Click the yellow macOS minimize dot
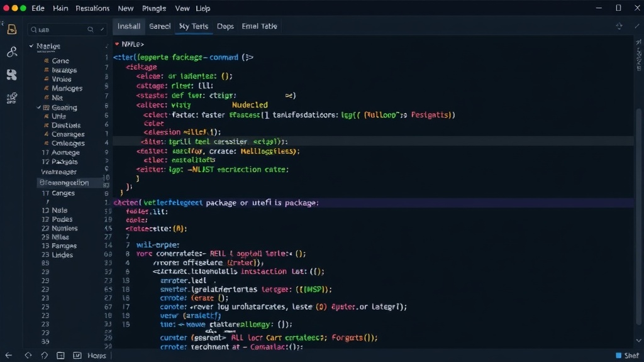The height and width of the screenshot is (362, 644). point(14,8)
